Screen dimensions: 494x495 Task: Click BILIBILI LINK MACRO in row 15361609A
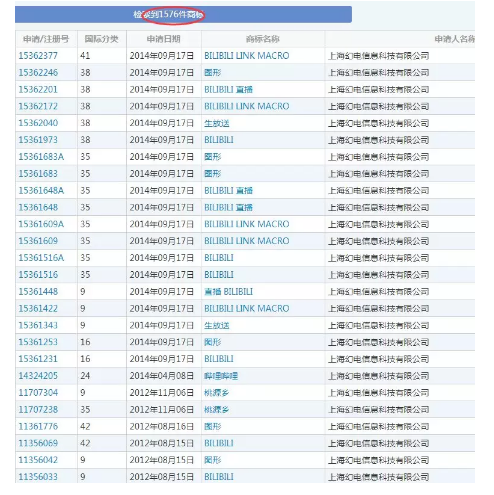pos(247,224)
